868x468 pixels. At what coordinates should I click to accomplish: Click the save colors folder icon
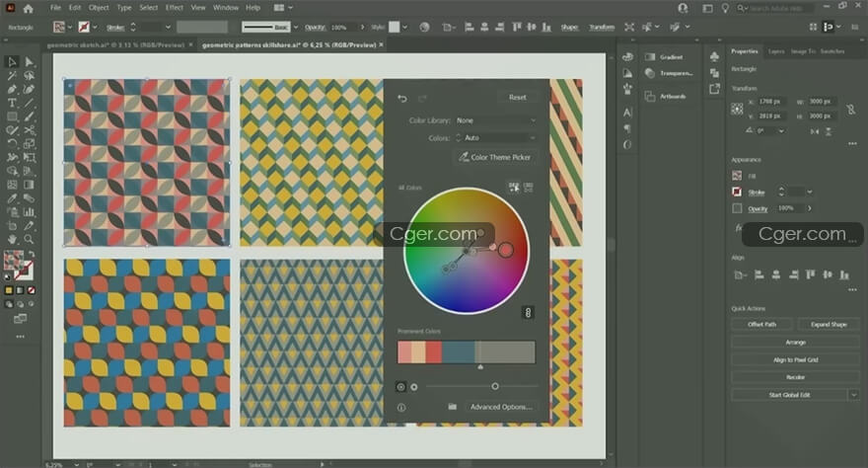click(x=452, y=407)
